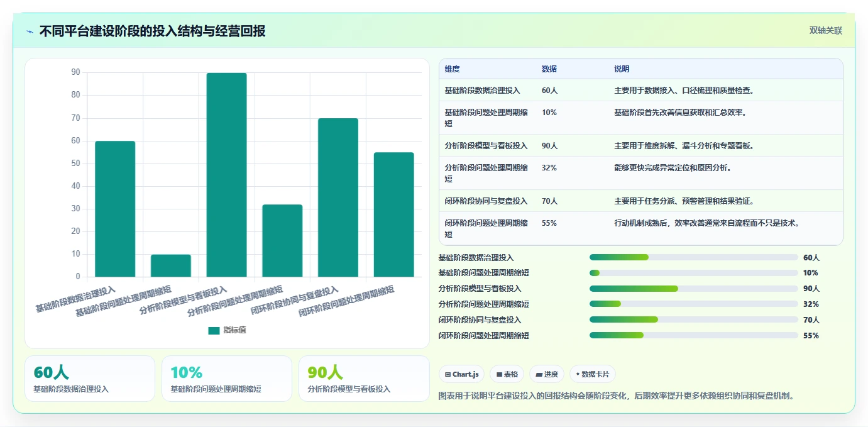Click the 基础阶段数据治理投入 progress bar

[x=694, y=257]
